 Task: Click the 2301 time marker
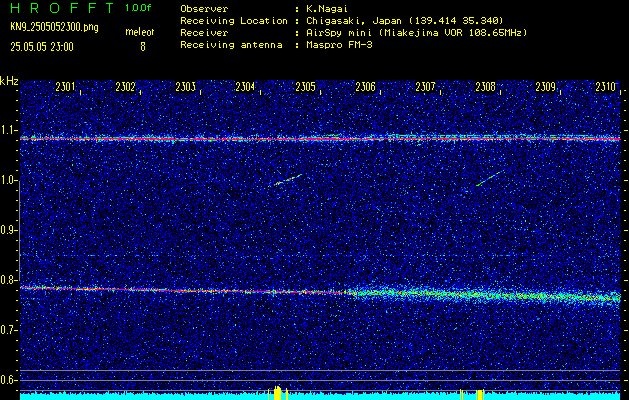[x=65, y=87]
